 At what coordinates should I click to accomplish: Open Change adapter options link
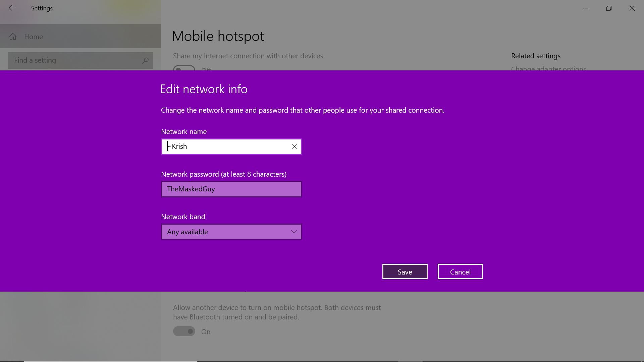click(x=548, y=68)
